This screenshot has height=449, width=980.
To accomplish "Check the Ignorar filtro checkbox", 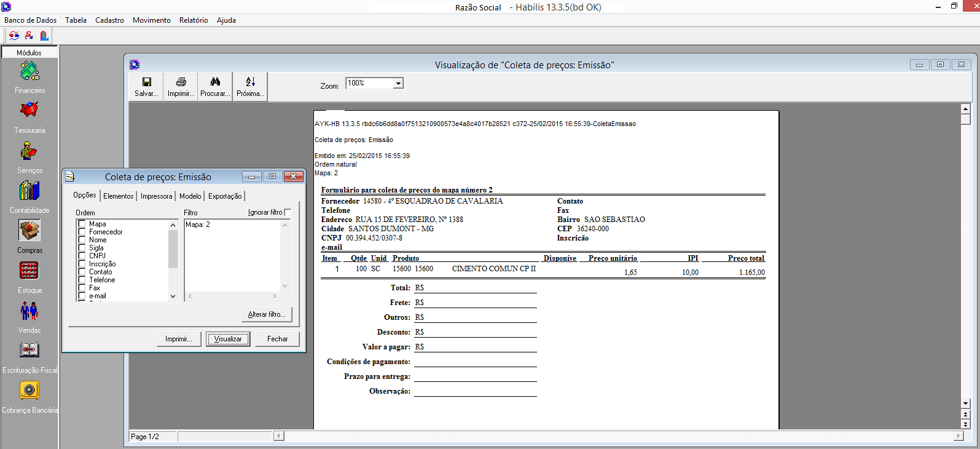I will pos(288,212).
